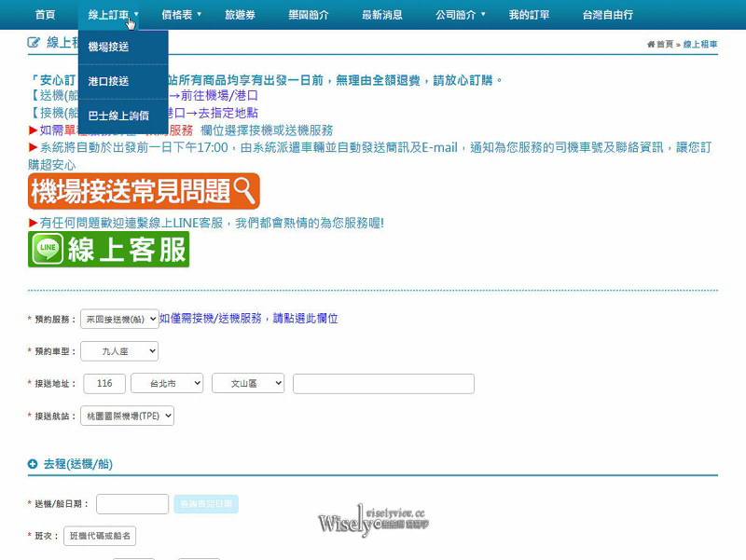The image size is (746, 560).
Task: Select the city dropdown showing 台北市
Action: [167, 384]
